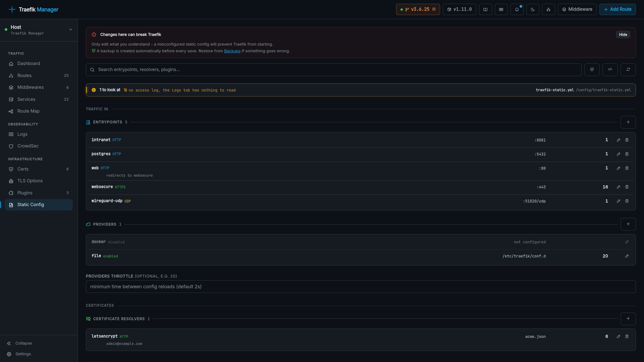Delete the web entrypoint
Image resolution: width=644 pixels, height=362 pixels.
pyautogui.click(x=627, y=168)
